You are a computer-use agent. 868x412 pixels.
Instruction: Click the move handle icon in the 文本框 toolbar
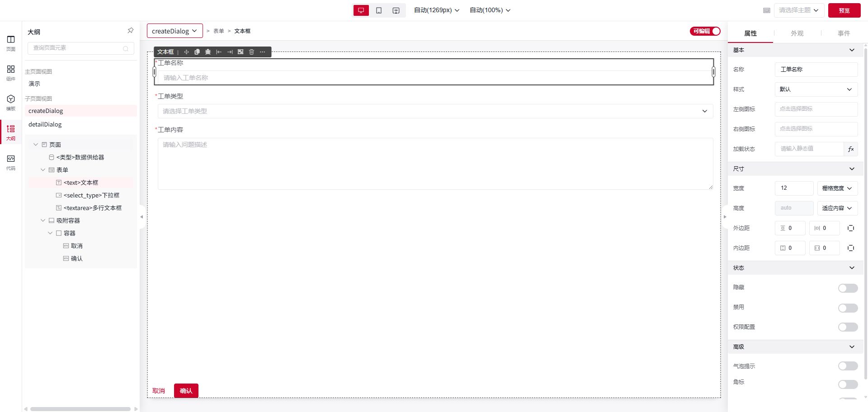186,52
